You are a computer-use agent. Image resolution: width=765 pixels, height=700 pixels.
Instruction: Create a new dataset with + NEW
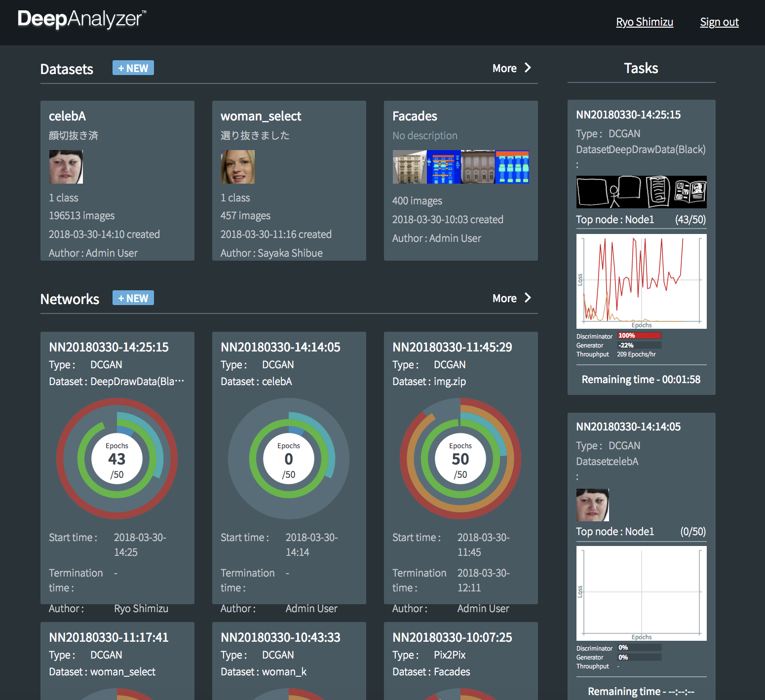[133, 68]
